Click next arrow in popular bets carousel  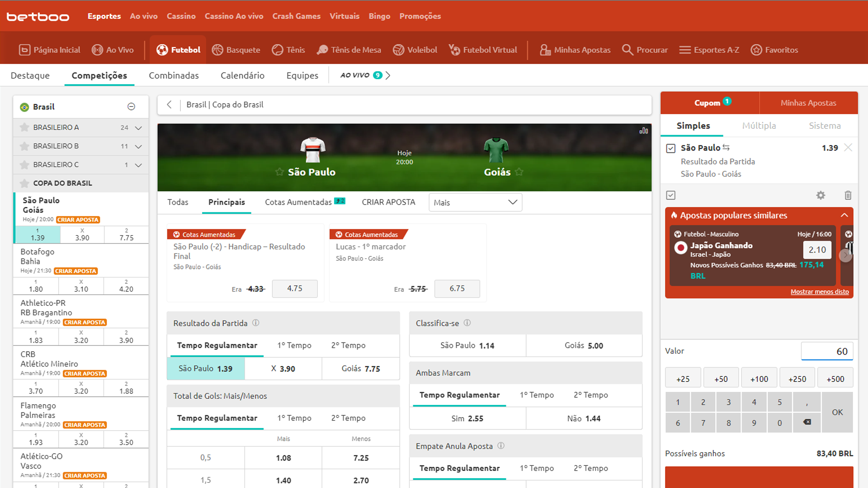[845, 255]
